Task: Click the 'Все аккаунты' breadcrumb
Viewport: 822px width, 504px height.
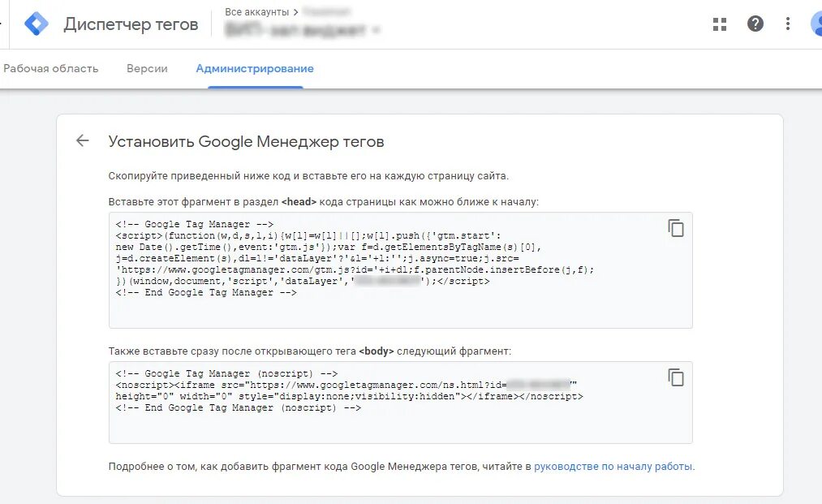Action: point(256,12)
